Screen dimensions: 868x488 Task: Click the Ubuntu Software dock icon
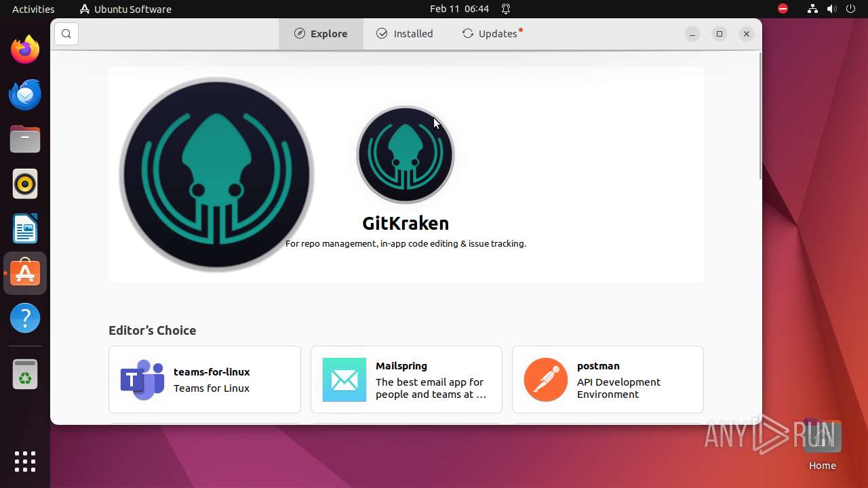click(25, 274)
